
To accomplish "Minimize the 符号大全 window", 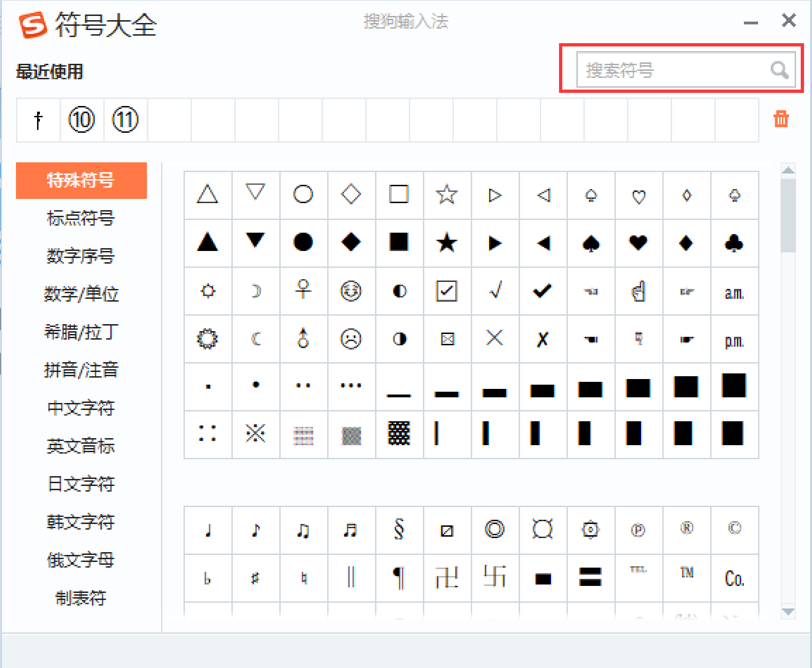I will pos(751,23).
